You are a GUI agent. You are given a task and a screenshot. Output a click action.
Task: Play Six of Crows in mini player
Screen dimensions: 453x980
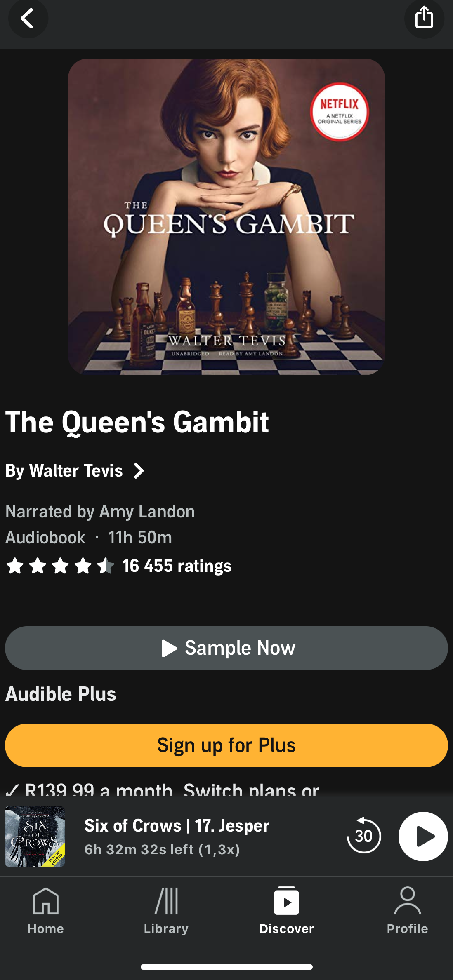[x=423, y=837]
